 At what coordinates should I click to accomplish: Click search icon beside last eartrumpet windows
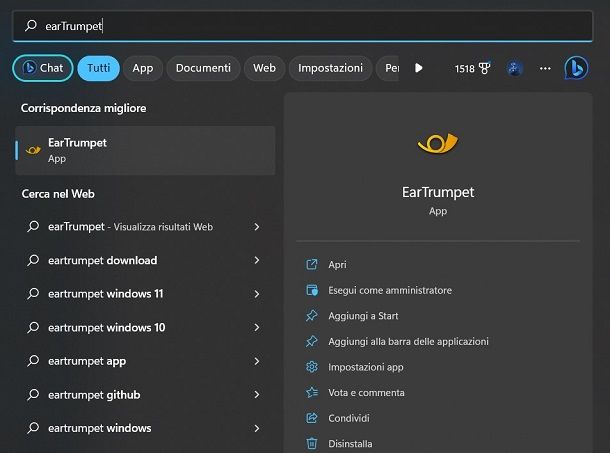click(x=33, y=428)
